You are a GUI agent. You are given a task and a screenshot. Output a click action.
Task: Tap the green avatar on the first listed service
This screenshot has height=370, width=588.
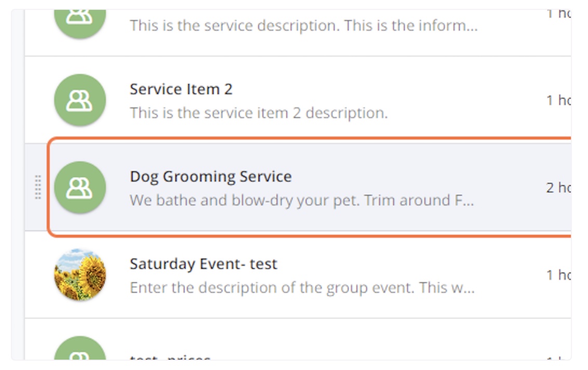click(x=79, y=13)
